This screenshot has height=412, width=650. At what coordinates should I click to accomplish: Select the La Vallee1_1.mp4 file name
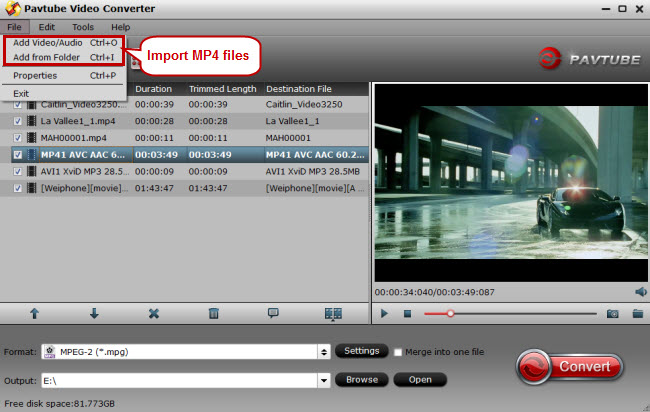(78, 121)
